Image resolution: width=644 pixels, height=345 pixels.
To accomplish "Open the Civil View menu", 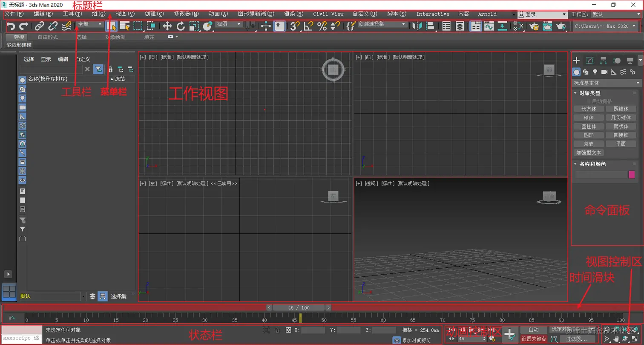I will (x=328, y=14).
